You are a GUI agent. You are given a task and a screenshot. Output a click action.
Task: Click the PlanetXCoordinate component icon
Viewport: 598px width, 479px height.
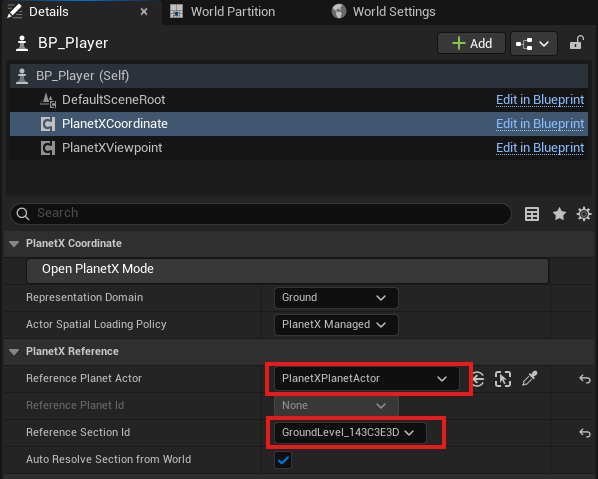coord(48,124)
